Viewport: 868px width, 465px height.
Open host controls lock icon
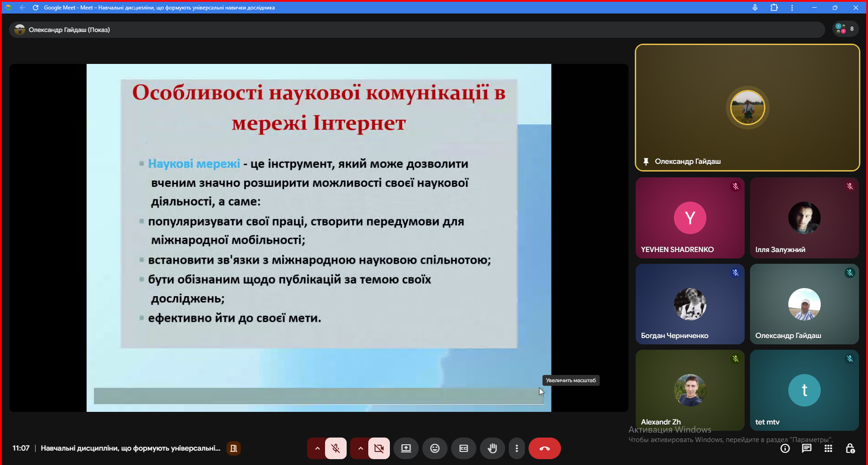(850, 448)
